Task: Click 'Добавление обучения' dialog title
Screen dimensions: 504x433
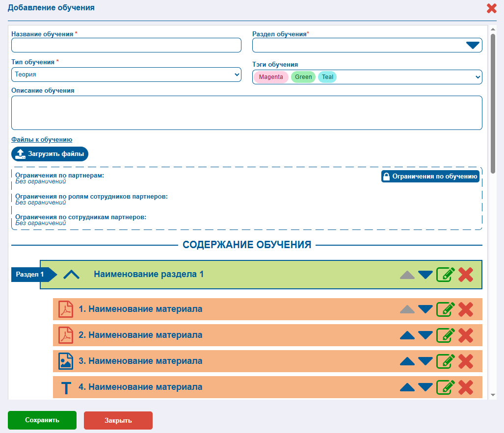Action: tap(51, 8)
